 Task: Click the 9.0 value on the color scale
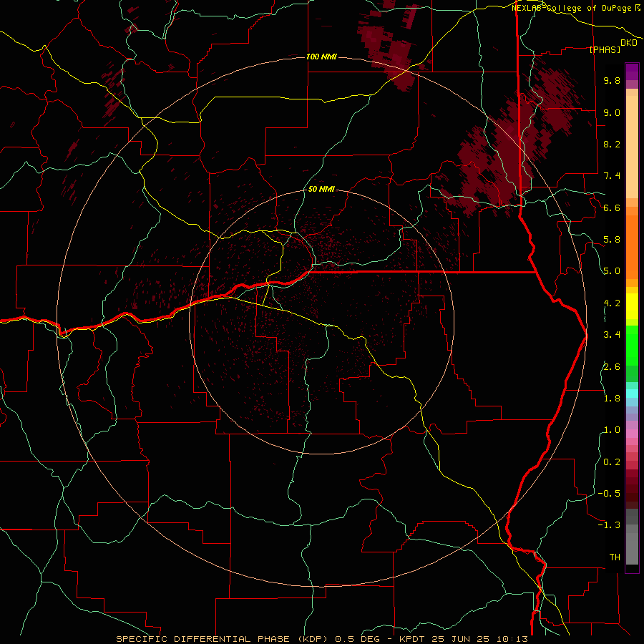[612, 112]
